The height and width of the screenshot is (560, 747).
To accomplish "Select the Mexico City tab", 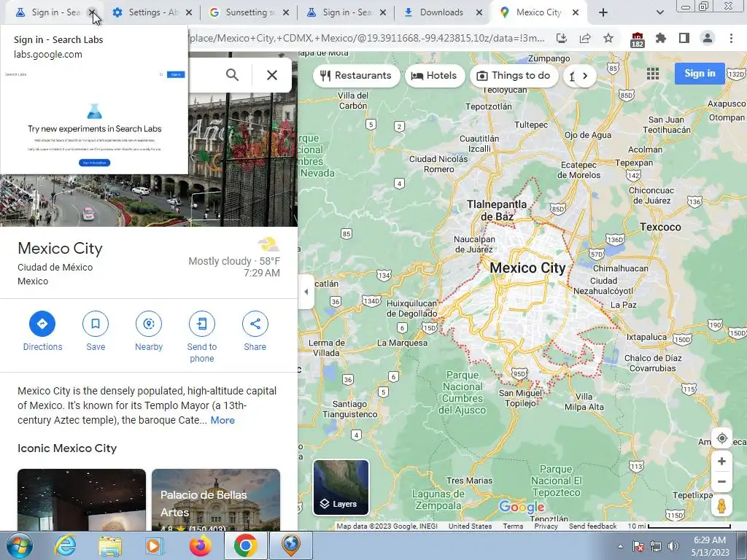I will coord(538,12).
